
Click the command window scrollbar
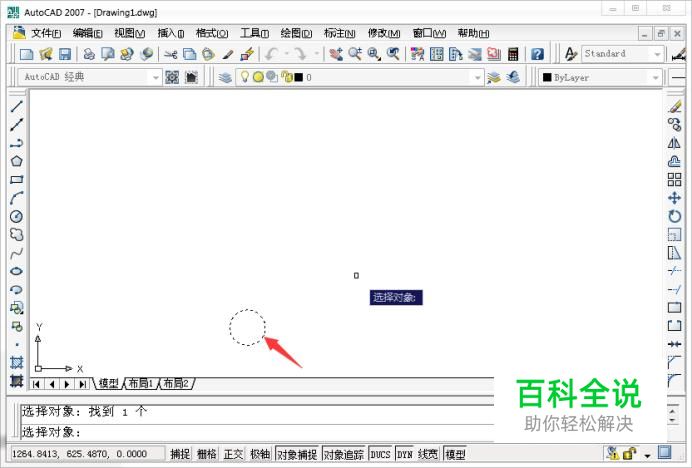[673, 415]
